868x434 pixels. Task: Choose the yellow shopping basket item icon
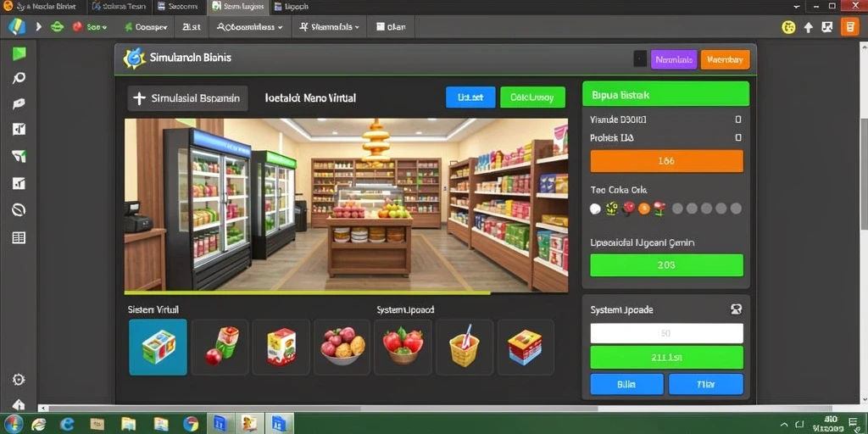[465, 347]
